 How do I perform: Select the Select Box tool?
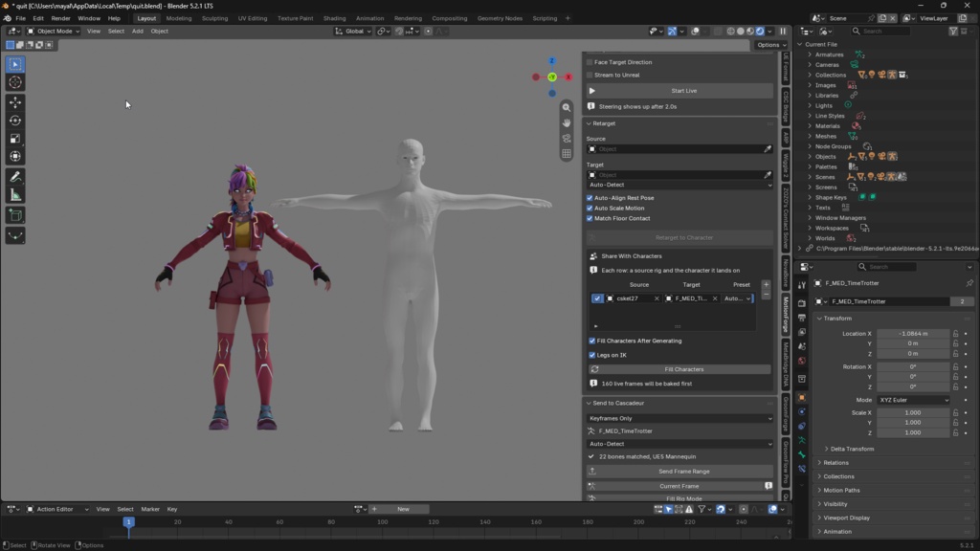(15, 64)
